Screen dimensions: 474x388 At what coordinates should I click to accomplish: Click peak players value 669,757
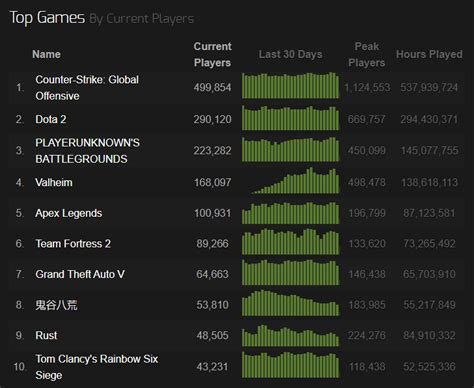point(367,119)
